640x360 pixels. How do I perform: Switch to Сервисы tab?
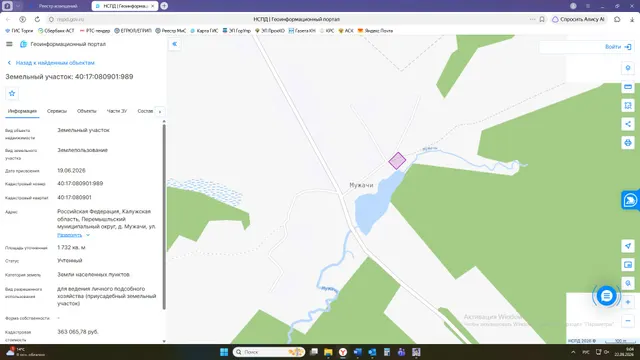57,111
